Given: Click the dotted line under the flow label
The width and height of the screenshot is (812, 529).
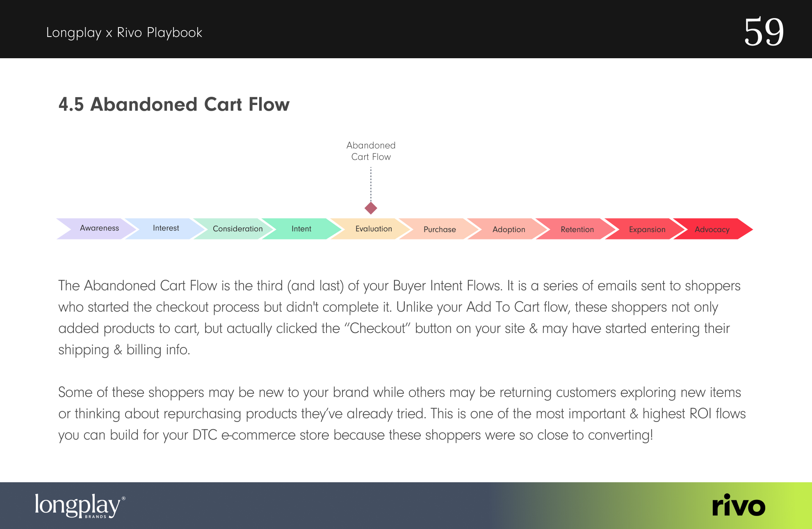Looking at the screenshot, I should [x=371, y=184].
